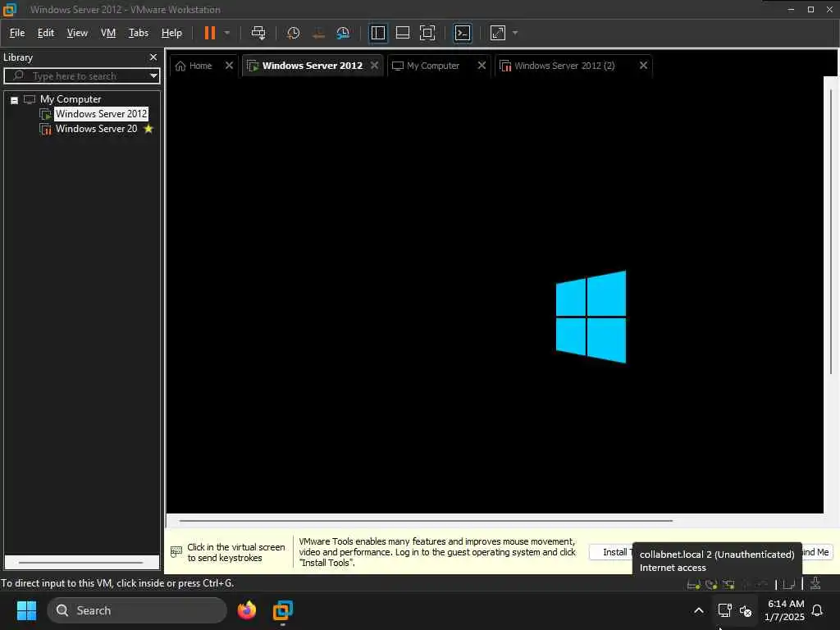Open the clock and calendar flyout

click(784, 610)
